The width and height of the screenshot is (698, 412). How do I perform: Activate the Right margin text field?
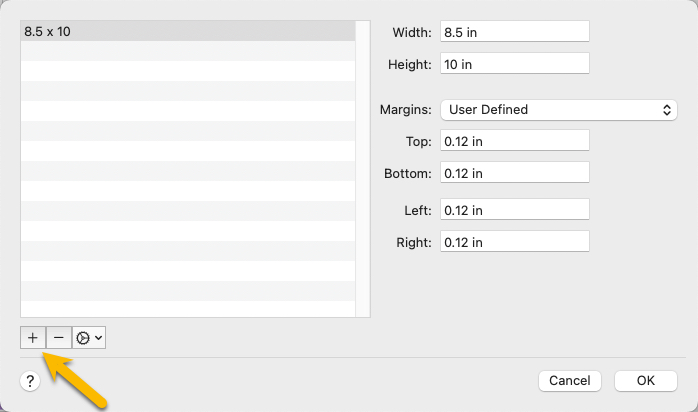click(x=514, y=242)
